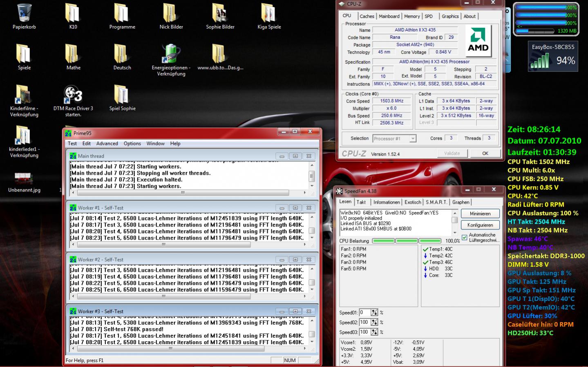Image resolution: width=588 pixels, height=367 pixels.
Task: Click the Speed03 spinner arrows
Action: tap(374, 332)
